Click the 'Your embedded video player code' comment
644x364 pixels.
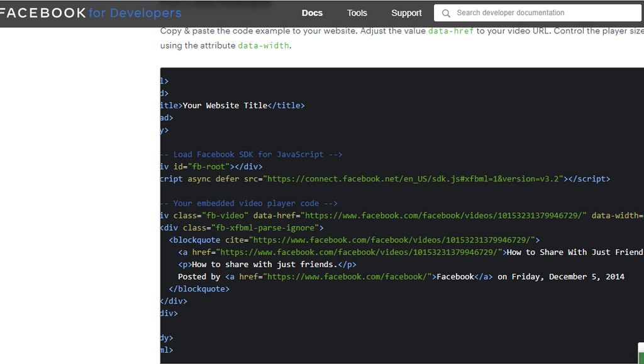tap(248, 203)
